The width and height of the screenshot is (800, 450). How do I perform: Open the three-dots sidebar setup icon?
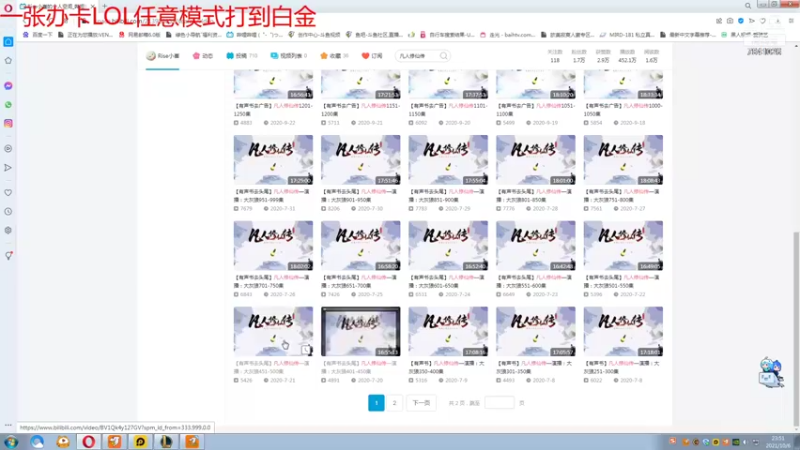(8, 424)
